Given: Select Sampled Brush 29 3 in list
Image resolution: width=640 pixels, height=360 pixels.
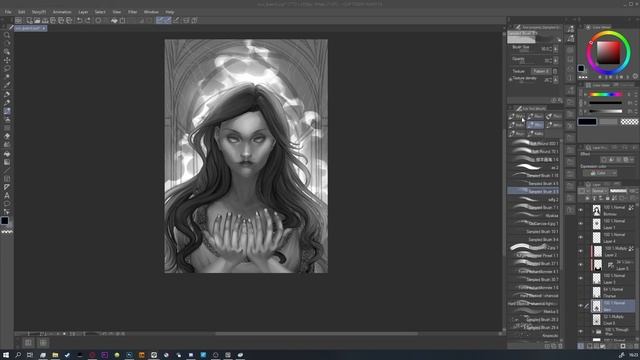Looking at the screenshot, I should click(534, 320).
